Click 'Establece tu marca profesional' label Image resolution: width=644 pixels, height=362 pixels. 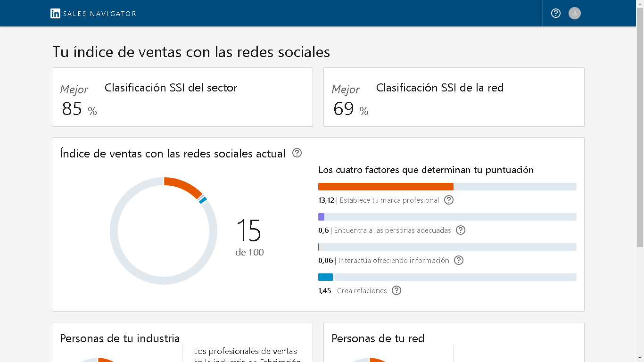pyautogui.click(x=389, y=200)
